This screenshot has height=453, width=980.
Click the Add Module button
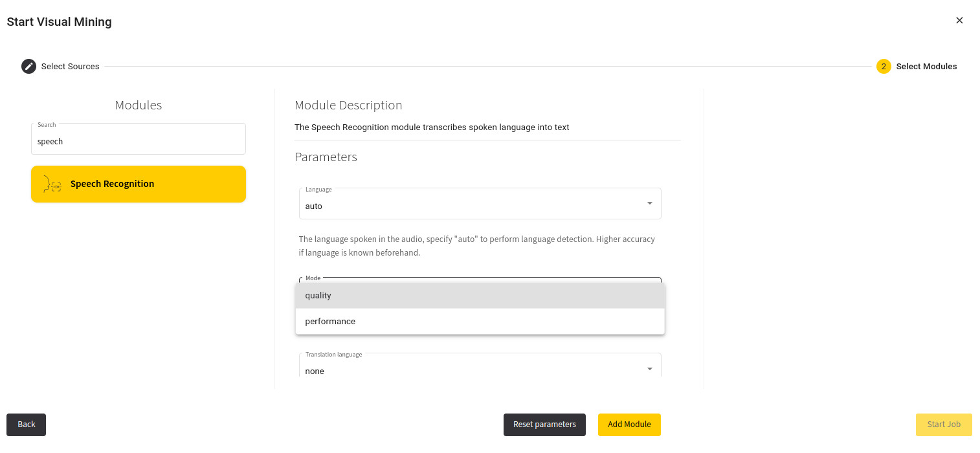click(629, 425)
